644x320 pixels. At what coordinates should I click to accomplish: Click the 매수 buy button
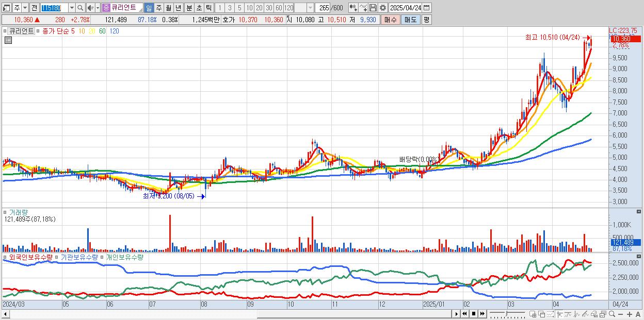391,20
